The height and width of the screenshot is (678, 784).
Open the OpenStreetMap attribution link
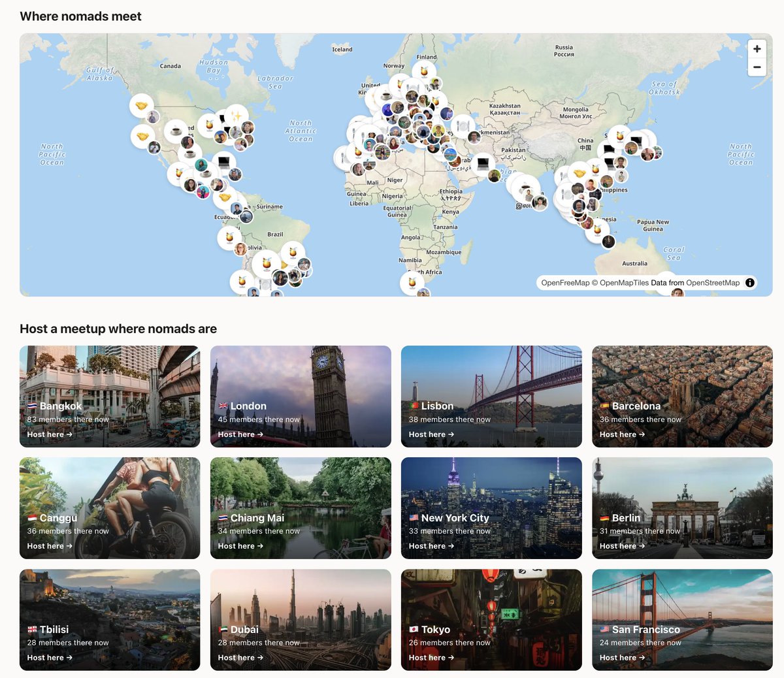(713, 283)
